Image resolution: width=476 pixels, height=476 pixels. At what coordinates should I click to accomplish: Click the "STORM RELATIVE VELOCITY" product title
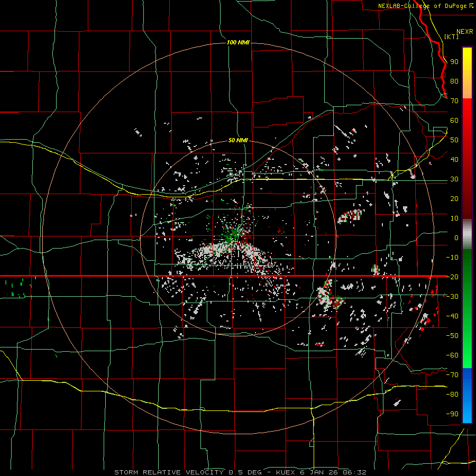[x=169, y=472]
